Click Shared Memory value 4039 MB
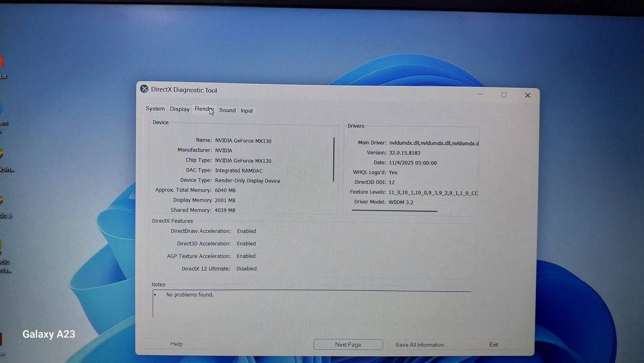 tap(225, 210)
